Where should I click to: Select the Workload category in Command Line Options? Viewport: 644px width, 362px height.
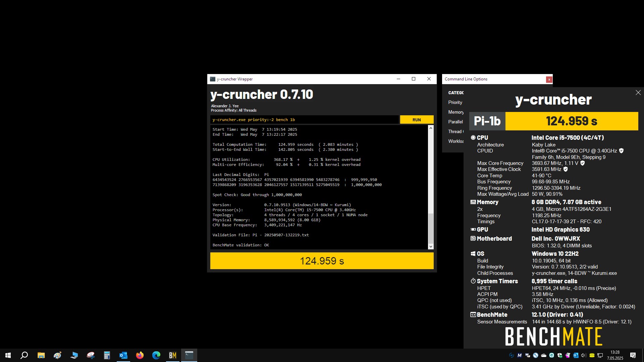coord(456,141)
